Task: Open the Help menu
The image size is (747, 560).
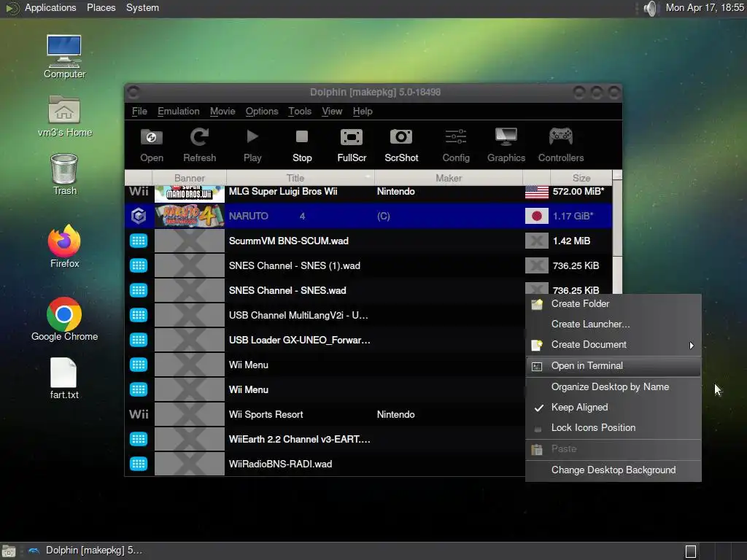Action: [x=363, y=111]
